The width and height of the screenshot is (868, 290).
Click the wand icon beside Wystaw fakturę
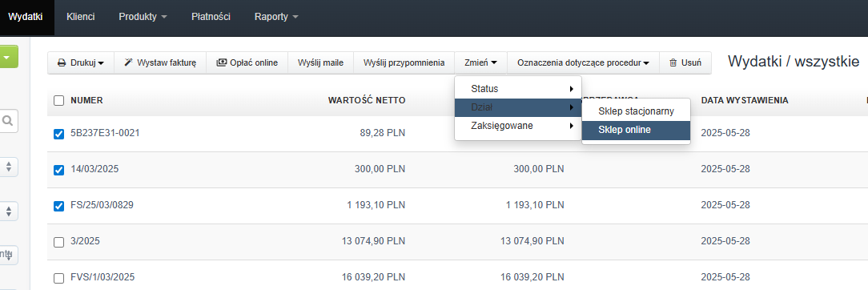point(128,63)
